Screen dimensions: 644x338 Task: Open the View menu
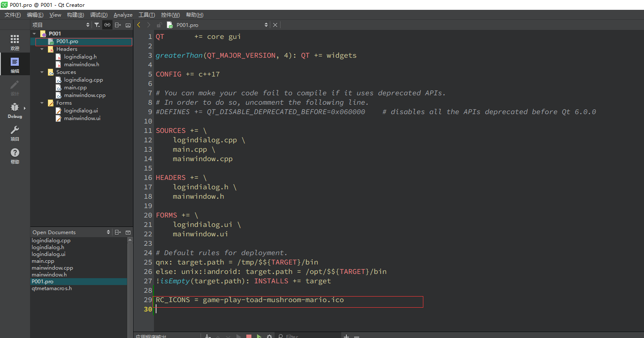tap(55, 15)
